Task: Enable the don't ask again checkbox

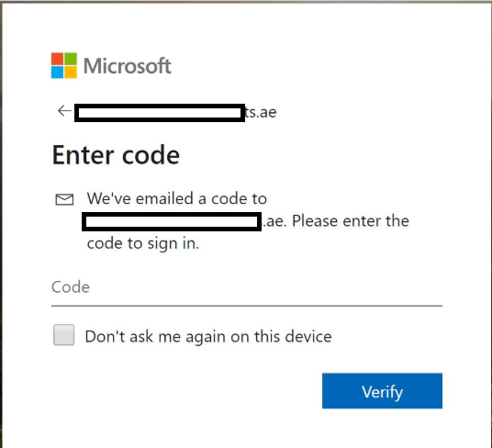Action: pyautogui.click(x=63, y=335)
